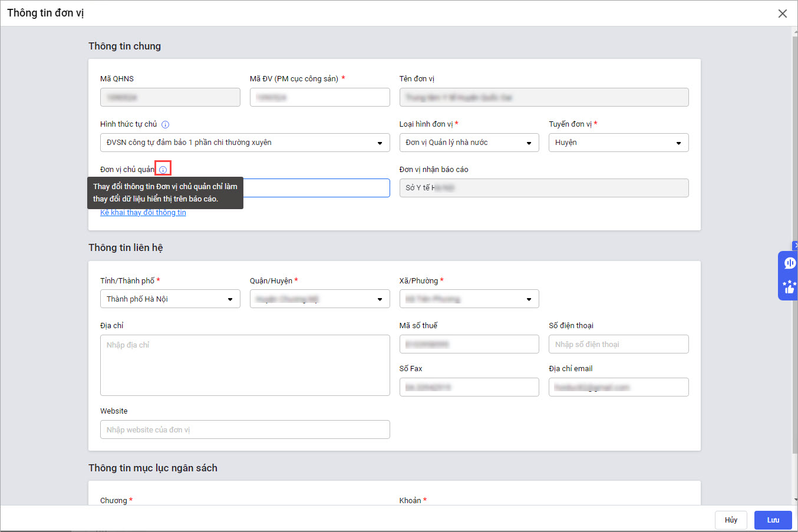
Task: Click into the Địa chỉ text area
Action: coord(245,365)
